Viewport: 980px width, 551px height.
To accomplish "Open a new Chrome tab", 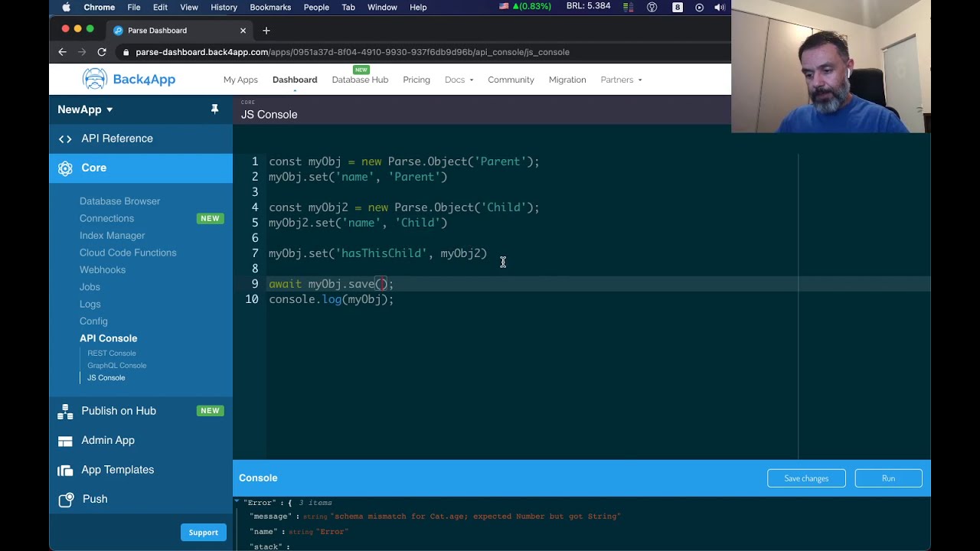I will (x=266, y=31).
